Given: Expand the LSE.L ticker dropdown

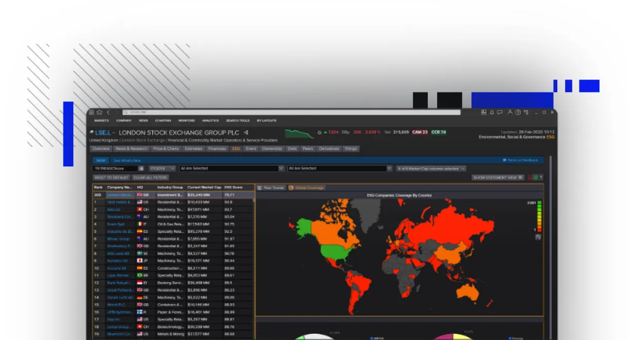Looking at the screenshot, I should 115,133.
